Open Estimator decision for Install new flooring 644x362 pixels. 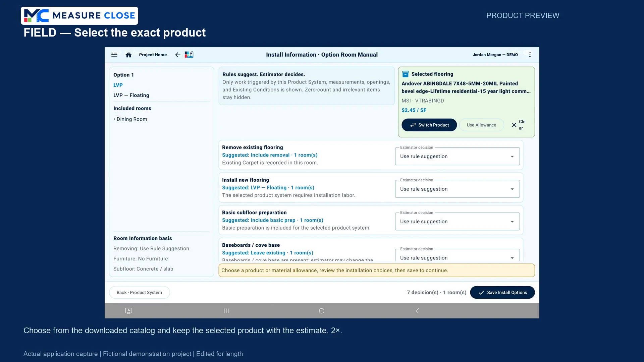pos(457,189)
